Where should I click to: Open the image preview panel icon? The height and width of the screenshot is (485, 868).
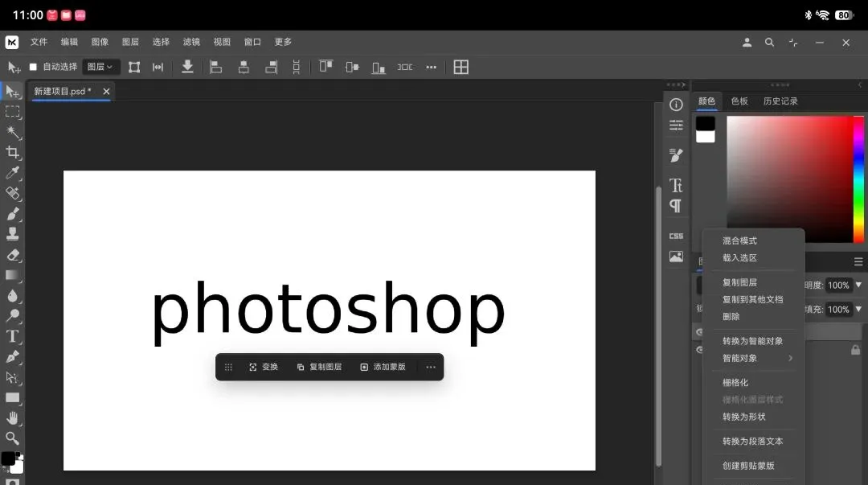[x=676, y=257]
